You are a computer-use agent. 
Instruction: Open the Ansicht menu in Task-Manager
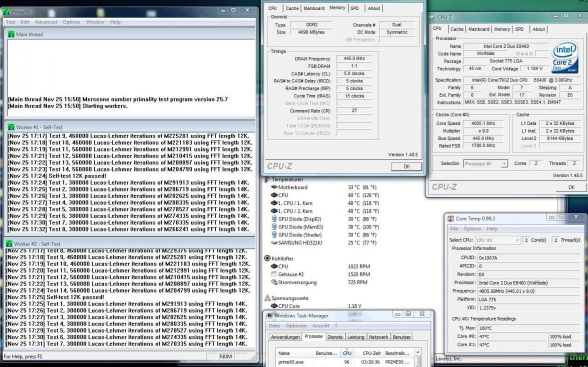click(x=320, y=326)
